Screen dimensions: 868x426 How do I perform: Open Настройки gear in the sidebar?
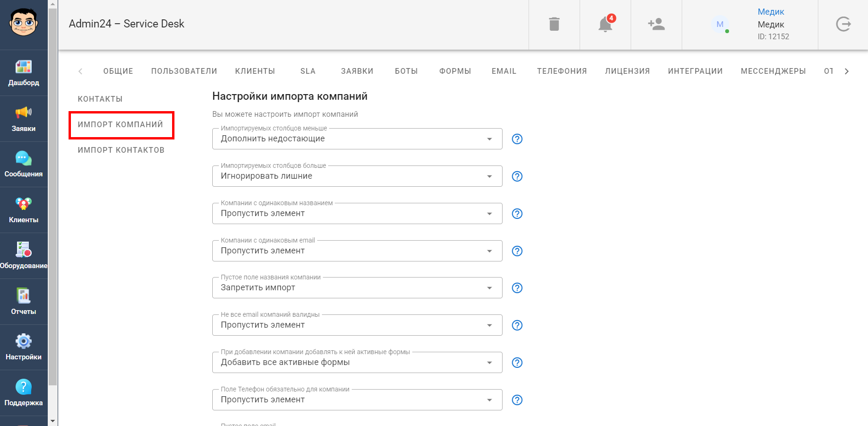coord(24,348)
